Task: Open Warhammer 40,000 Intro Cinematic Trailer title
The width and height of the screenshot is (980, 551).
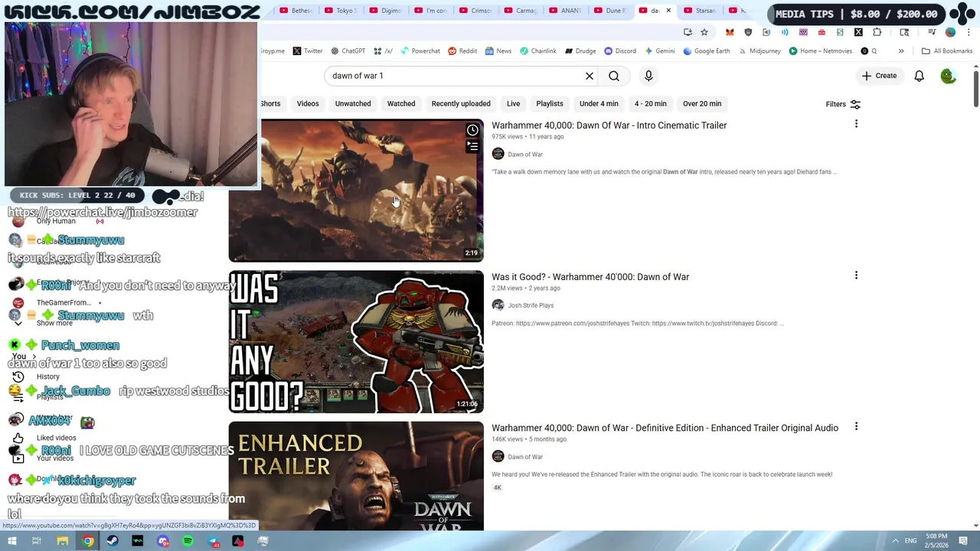Action: (x=609, y=126)
